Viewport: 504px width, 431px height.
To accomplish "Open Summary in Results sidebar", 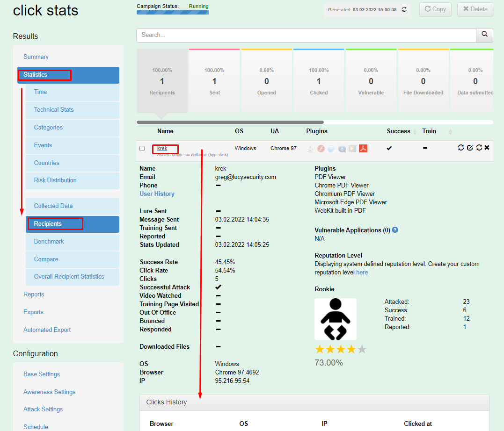I will [x=36, y=57].
